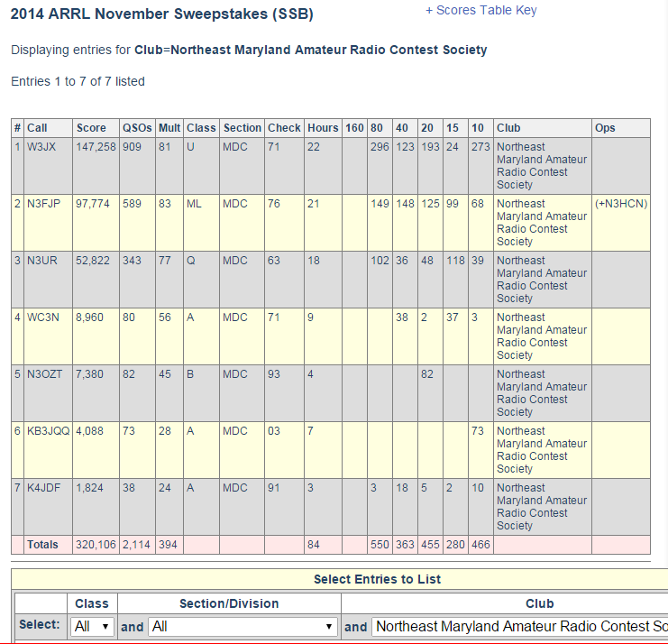Image resolution: width=668 pixels, height=644 pixels.
Task: Click score 97,774 for N3FJP
Action: (x=93, y=204)
